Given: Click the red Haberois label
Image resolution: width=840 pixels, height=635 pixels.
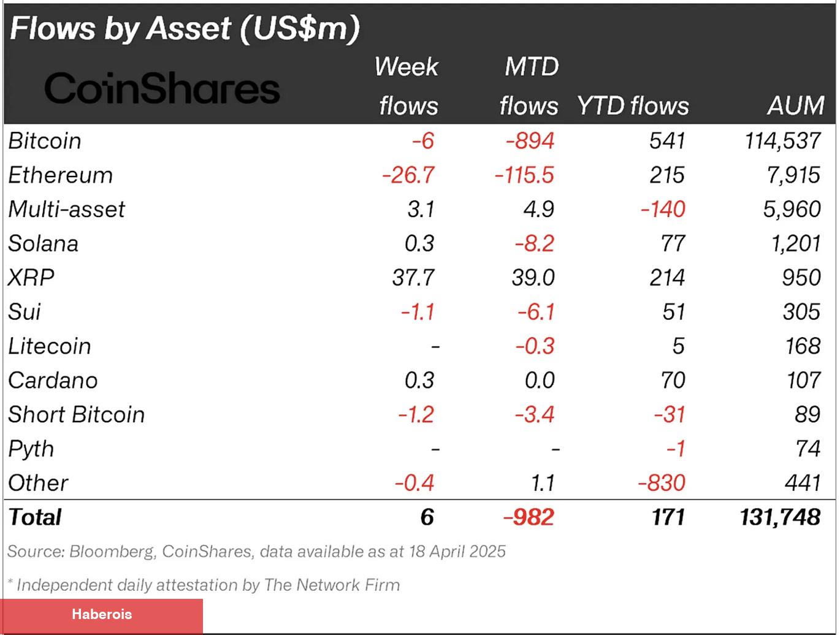Looking at the screenshot, I should 102,615.
